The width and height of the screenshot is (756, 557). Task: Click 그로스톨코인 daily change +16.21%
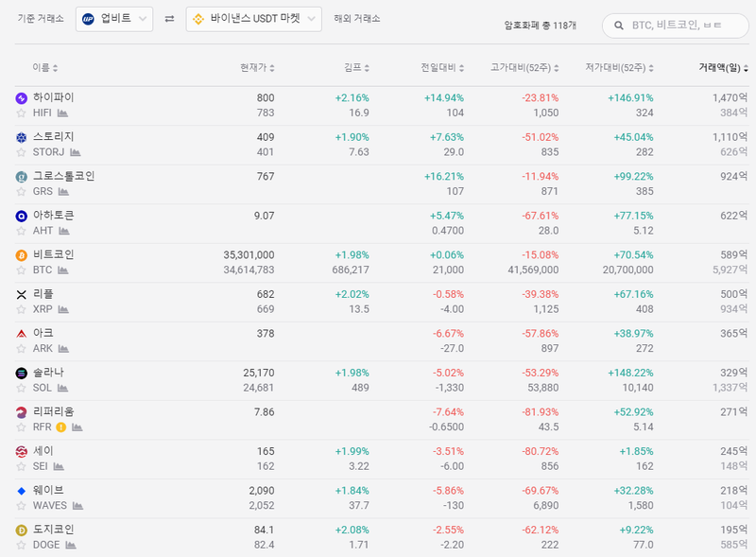(444, 177)
